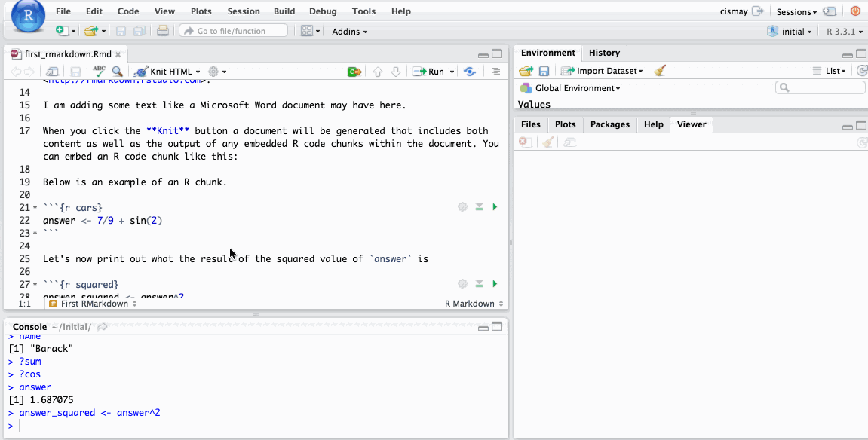The height and width of the screenshot is (440, 868).
Task: Open the File menu
Action: (x=63, y=11)
